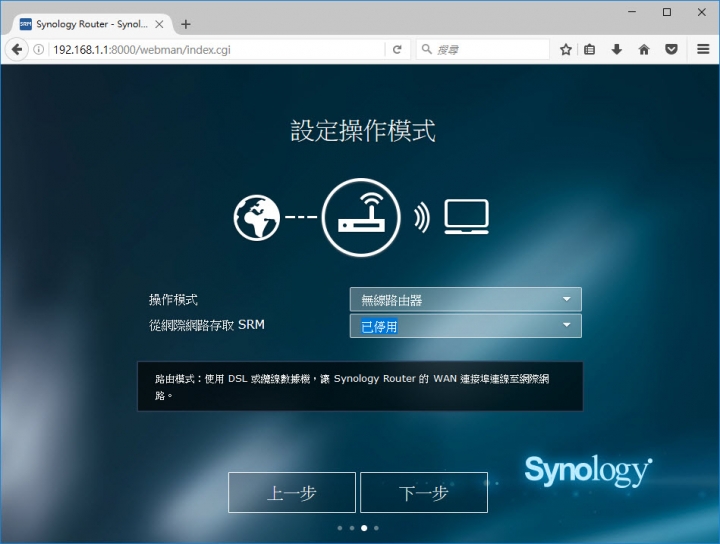The width and height of the screenshot is (720, 544).
Task: Open the Pocket icon in toolbar
Action: 671,49
